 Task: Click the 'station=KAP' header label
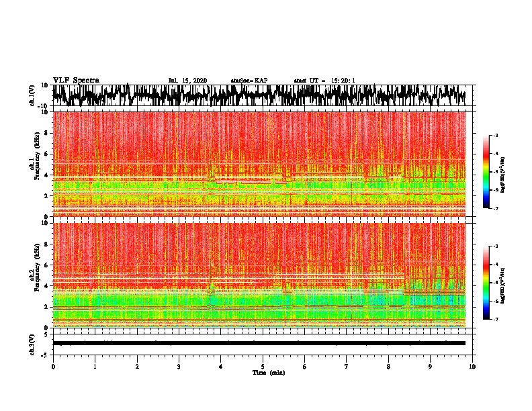pos(249,81)
